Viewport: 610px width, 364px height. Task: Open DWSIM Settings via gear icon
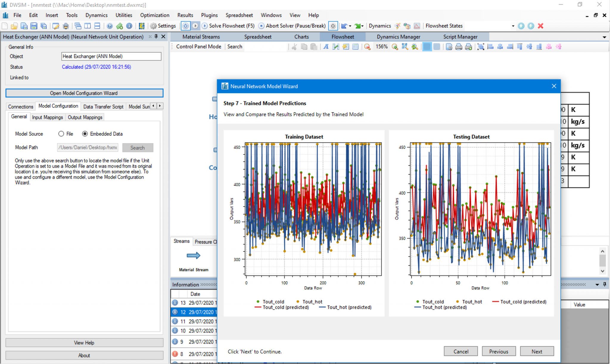click(154, 26)
